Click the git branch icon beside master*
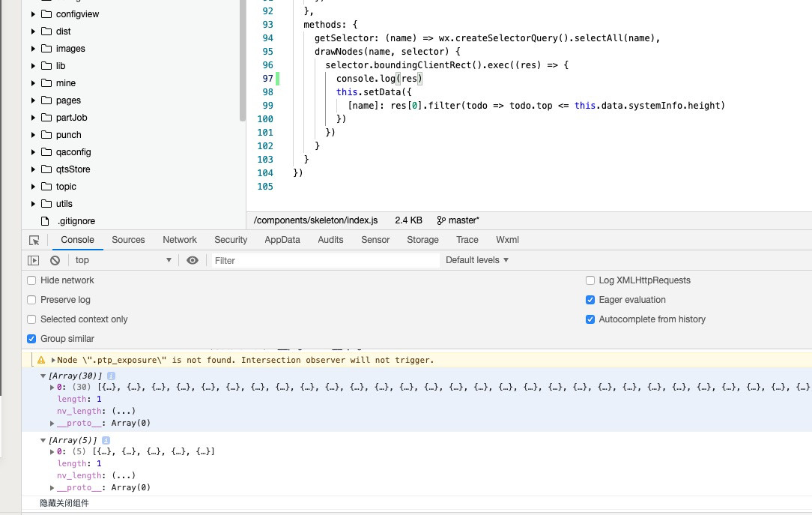 441,220
